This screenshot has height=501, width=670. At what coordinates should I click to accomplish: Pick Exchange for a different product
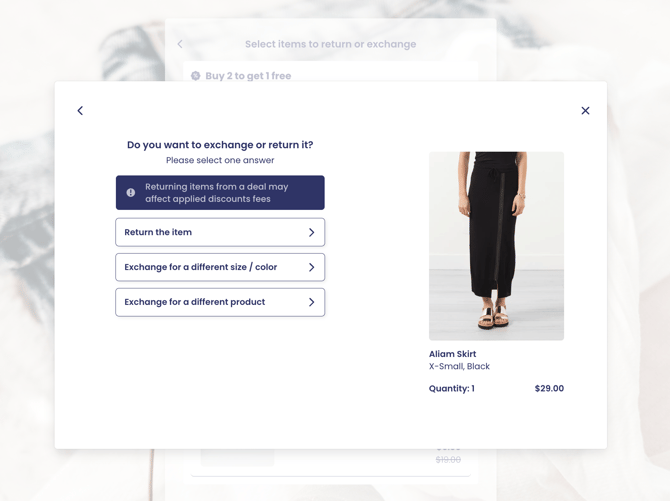coord(220,302)
